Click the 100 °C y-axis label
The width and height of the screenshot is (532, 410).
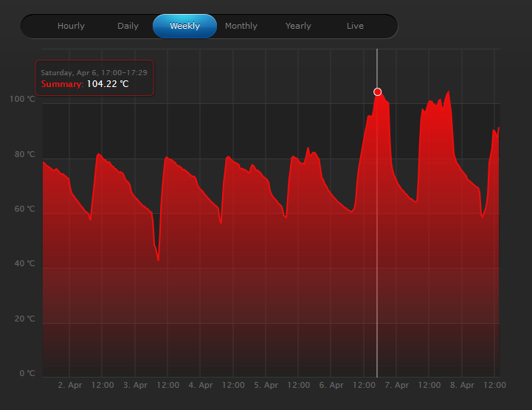(22, 100)
